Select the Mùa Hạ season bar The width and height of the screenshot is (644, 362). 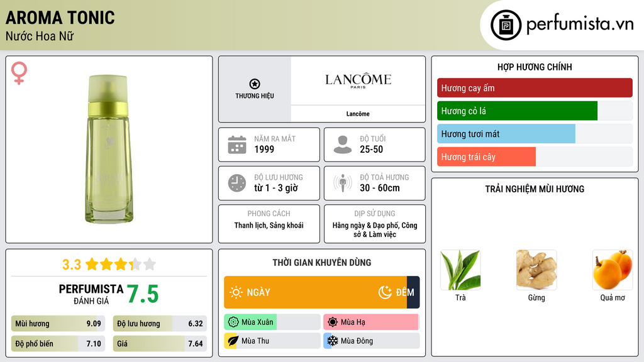click(371, 322)
